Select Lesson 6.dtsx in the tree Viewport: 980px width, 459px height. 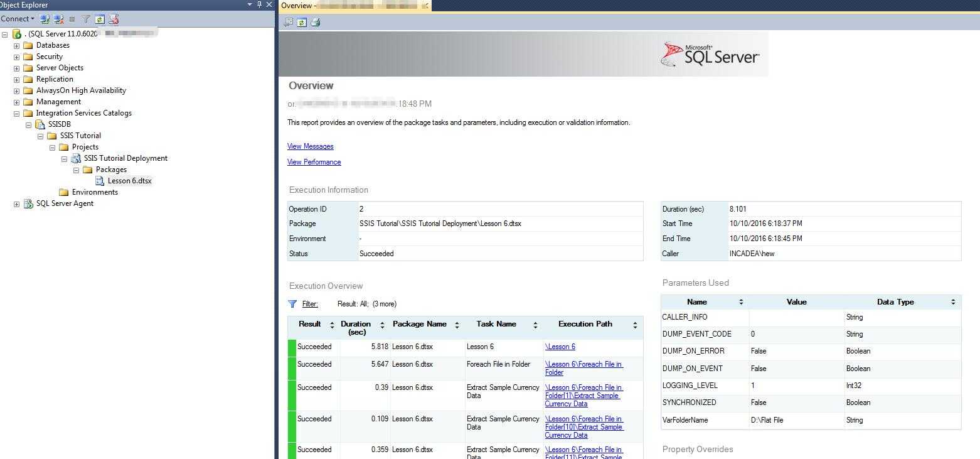pos(130,181)
